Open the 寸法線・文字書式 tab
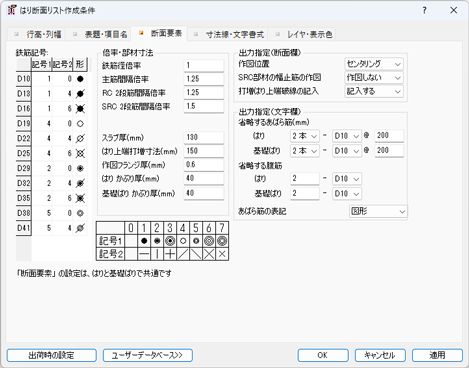This screenshot has height=368, width=469. (x=228, y=34)
